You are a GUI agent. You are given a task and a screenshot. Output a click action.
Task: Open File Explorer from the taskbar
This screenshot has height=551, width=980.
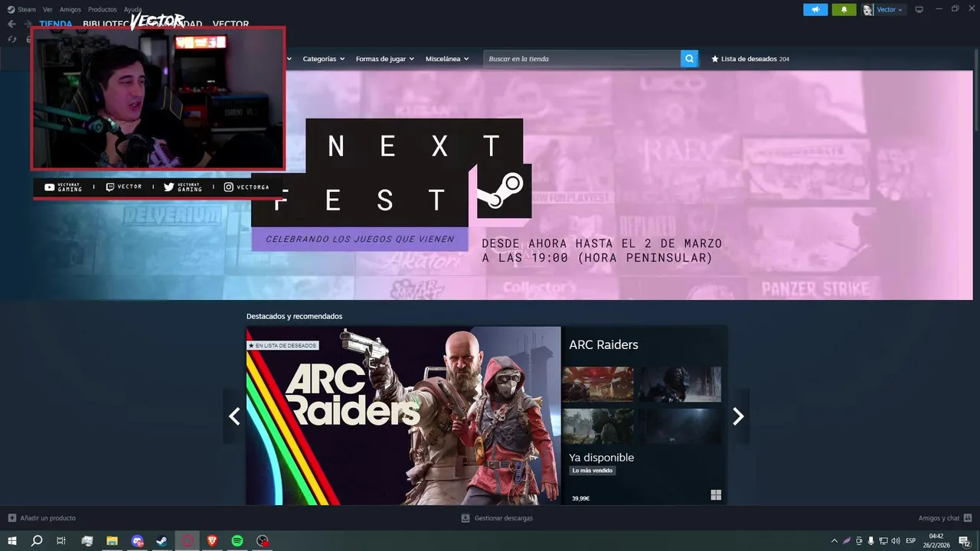[x=112, y=541]
